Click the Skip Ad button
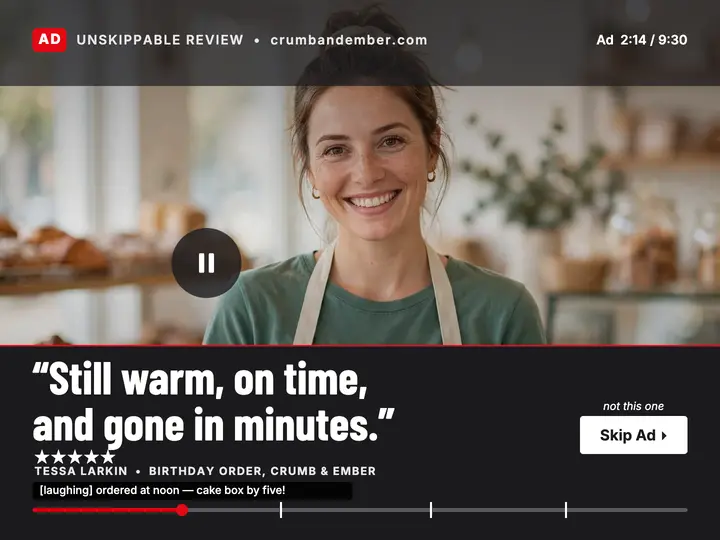Image resolution: width=720 pixels, height=540 pixels. click(x=633, y=435)
